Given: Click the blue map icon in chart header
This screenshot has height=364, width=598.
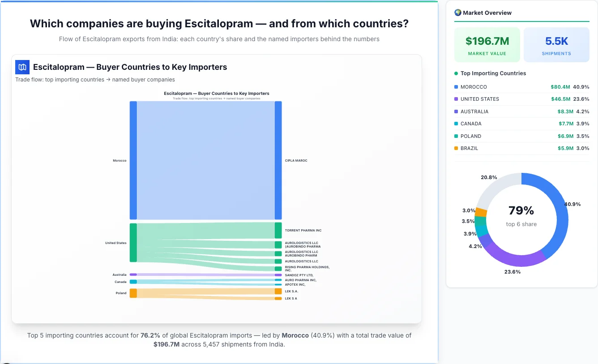Looking at the screenshot, I should click(22, 67).
